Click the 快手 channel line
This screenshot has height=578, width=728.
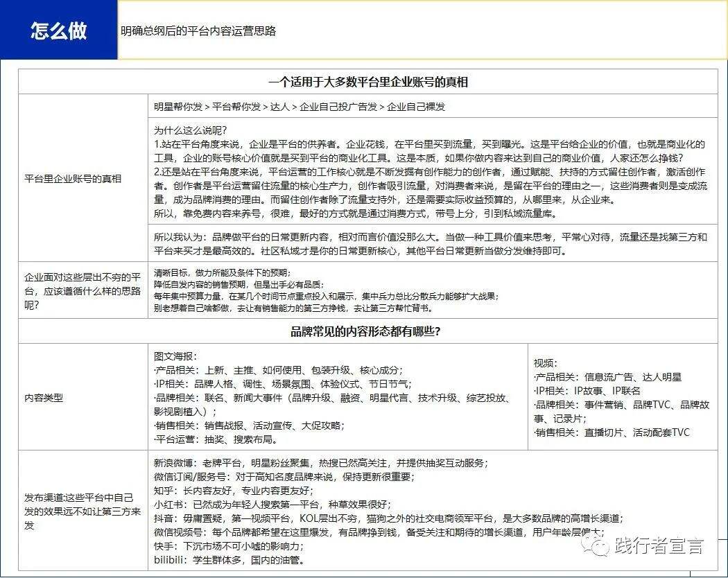229,546
